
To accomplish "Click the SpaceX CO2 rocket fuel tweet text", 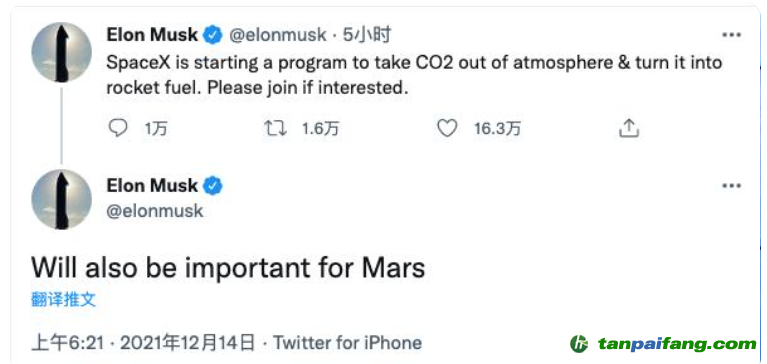I will coord(414,76).
